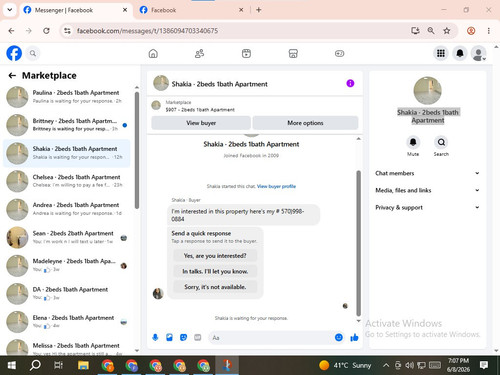Click the message input field Aa

pyautogui.click(x=271, y=338)
